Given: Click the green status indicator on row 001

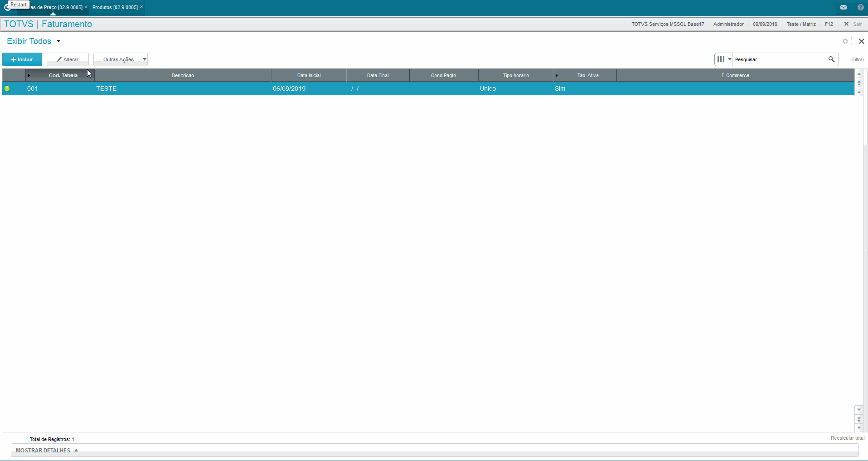Looking at the screenshot, I should coord(7,88).
